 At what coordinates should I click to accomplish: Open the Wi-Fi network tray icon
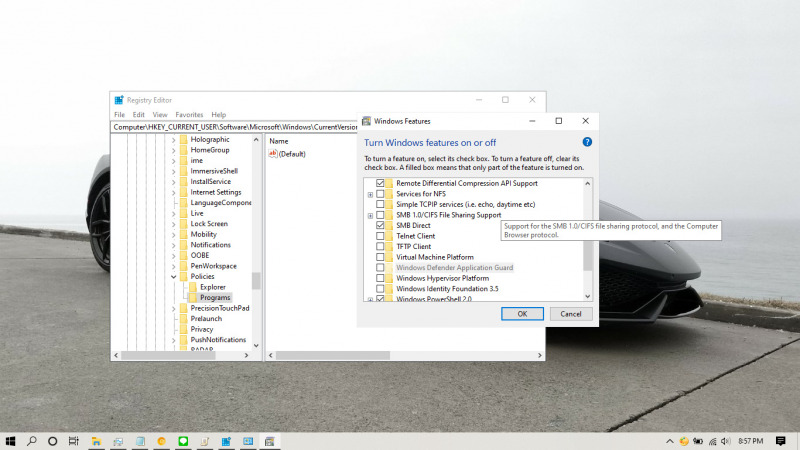pyautogui.click(x=713, y=441)
